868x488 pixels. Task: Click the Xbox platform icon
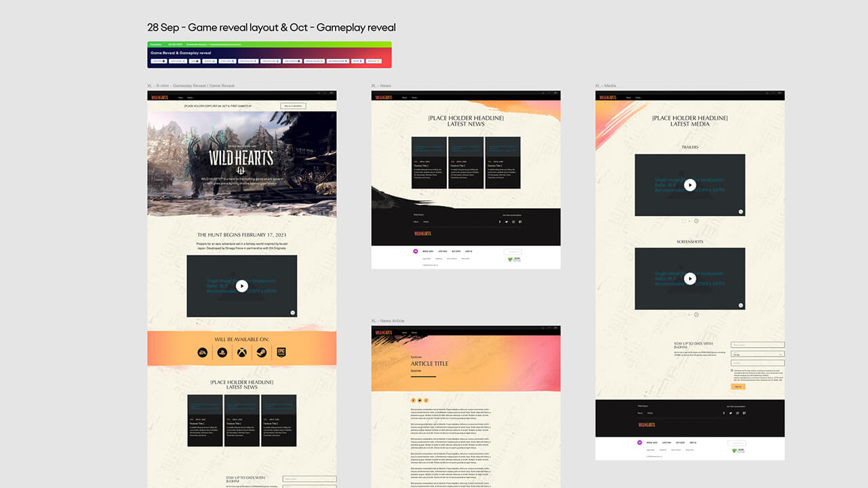point(241,352)
